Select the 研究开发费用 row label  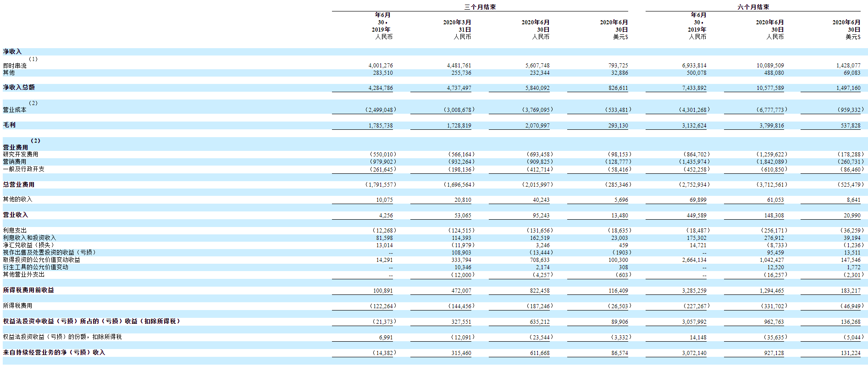click(21, 154)
